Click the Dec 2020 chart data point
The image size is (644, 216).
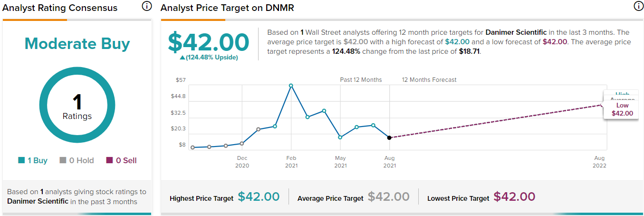click(x=242, y=143)
